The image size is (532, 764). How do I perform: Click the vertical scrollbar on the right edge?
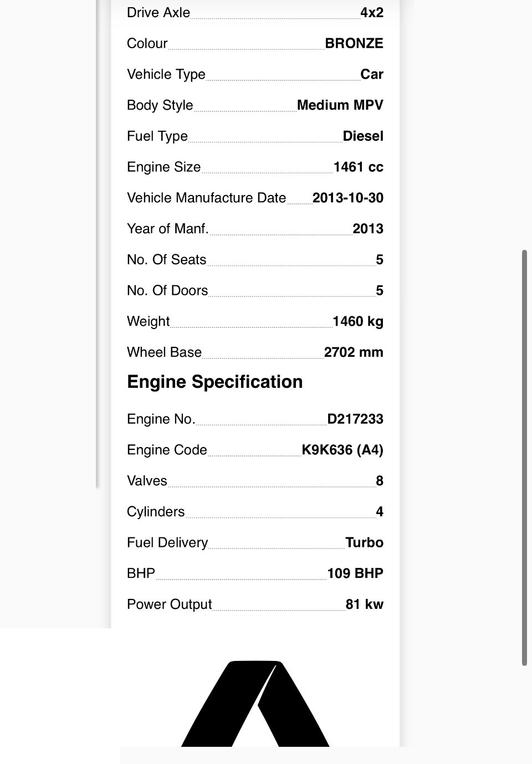(x=524, y=458)
